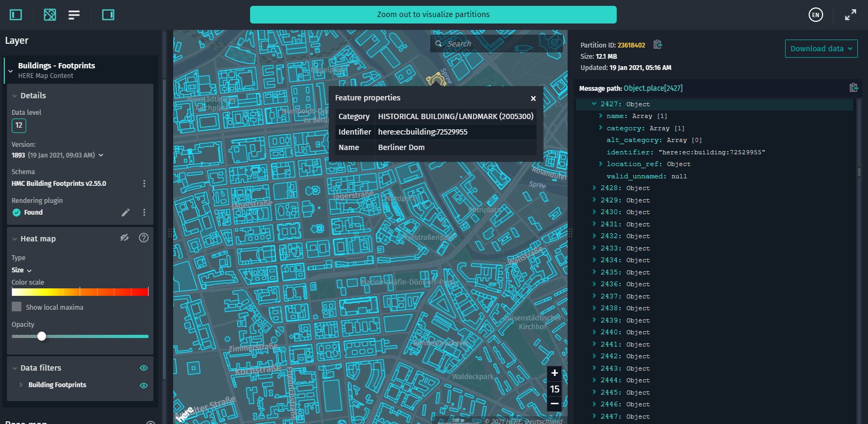Click the partition grid icon in toolbar
Viewport: 868px width, 424px height.
tap(50, 15)
